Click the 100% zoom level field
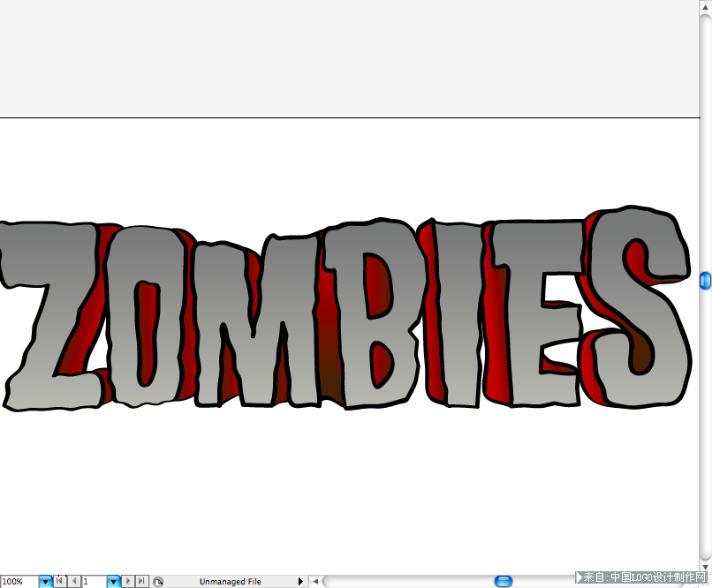The width and height of the screenshot is (712, 588). point(19,581)
